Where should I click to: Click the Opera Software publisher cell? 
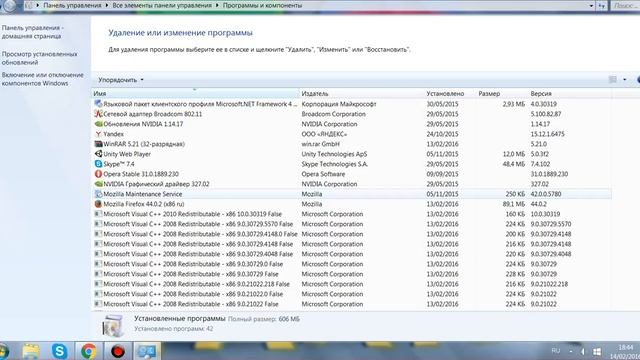(323, 174)
